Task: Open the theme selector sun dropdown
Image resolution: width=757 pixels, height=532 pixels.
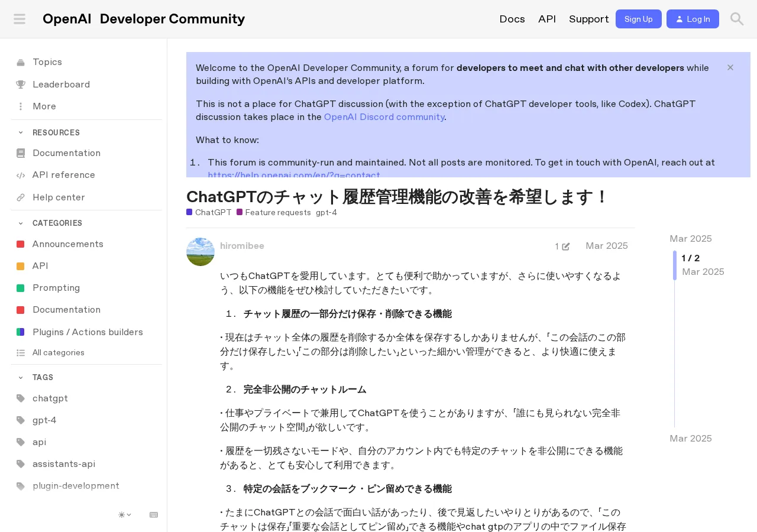Action: [125, 515]
